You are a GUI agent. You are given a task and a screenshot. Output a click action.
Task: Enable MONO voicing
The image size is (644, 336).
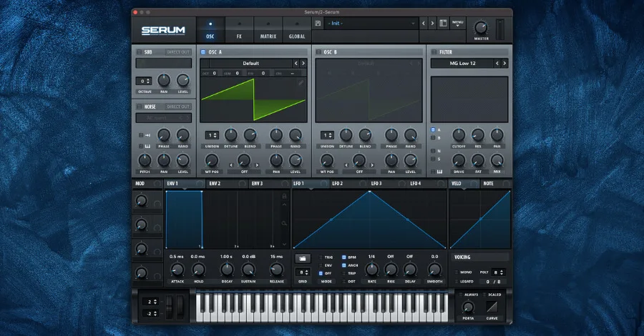tap(457, 272)
